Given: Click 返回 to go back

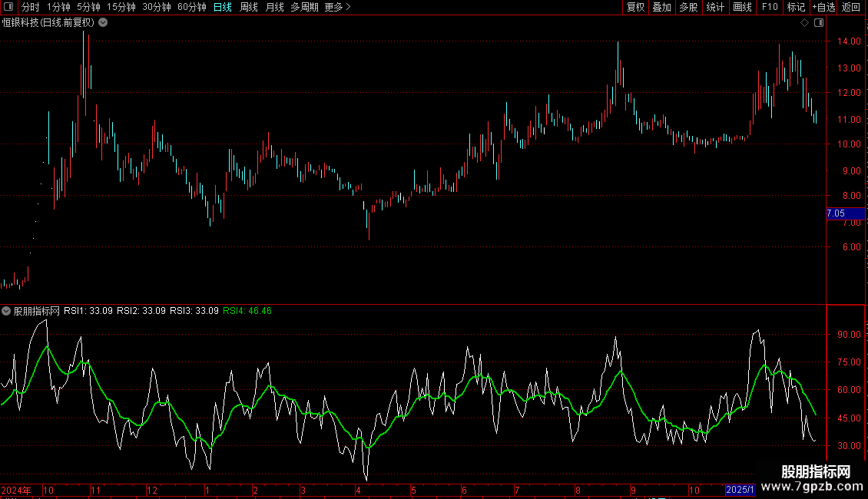Looking at the screenshot, I should click(x=851, y=7).
